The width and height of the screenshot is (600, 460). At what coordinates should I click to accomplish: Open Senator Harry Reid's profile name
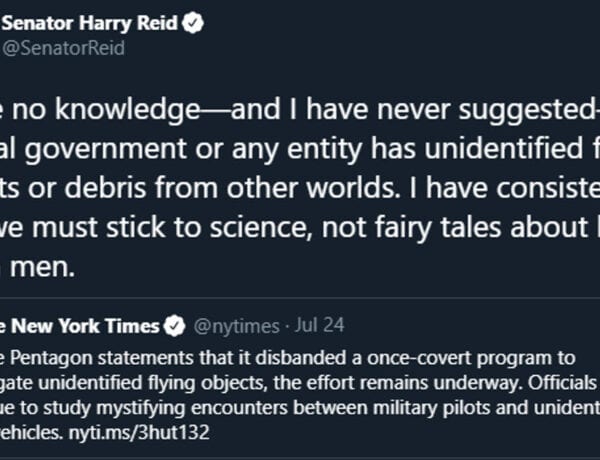(x=90, y=23)
